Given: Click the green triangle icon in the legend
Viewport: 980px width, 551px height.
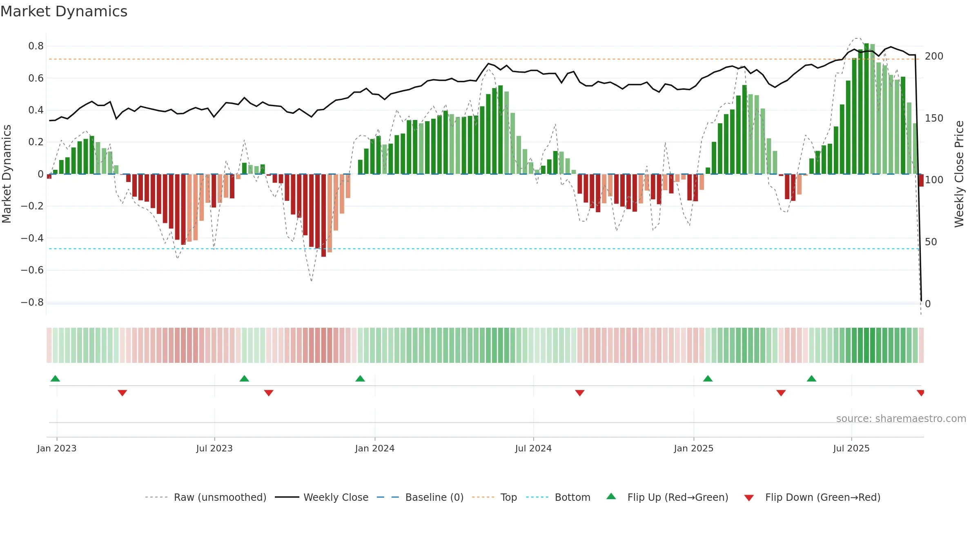Looking at the screenshot, I should pyautogui.click(x=611, y=496).
